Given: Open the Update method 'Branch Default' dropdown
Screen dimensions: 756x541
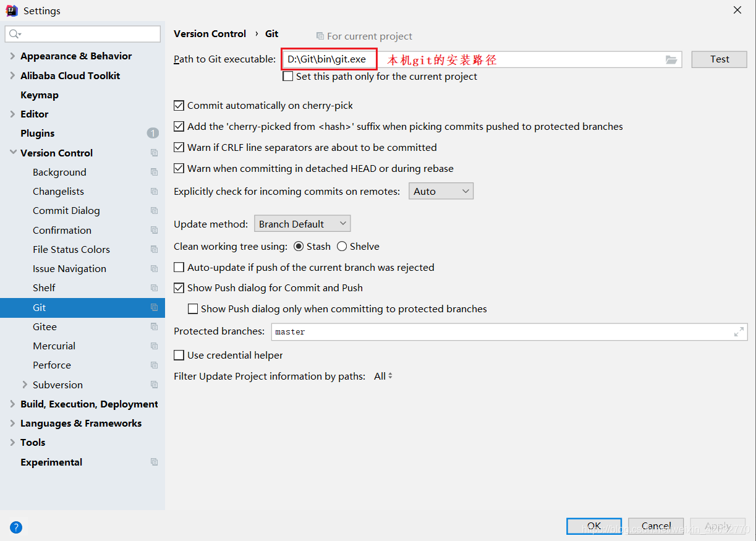Looking at the screenshot, I should point(302,224).
